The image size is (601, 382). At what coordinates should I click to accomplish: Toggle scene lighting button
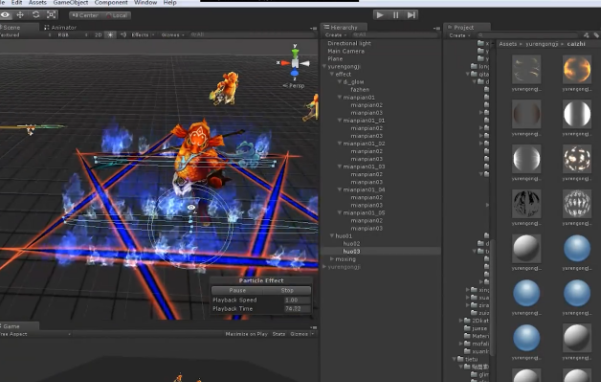[x=110, y=35]
